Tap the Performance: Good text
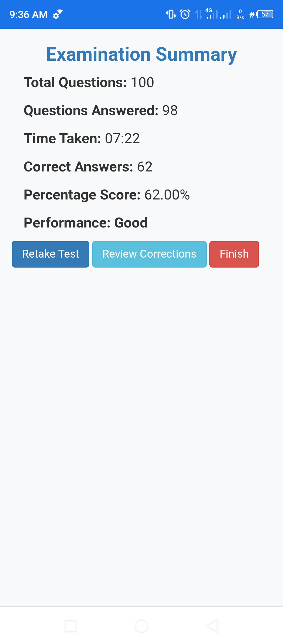The height and width of the screenshot is (644, 283). tap(86, 223)
